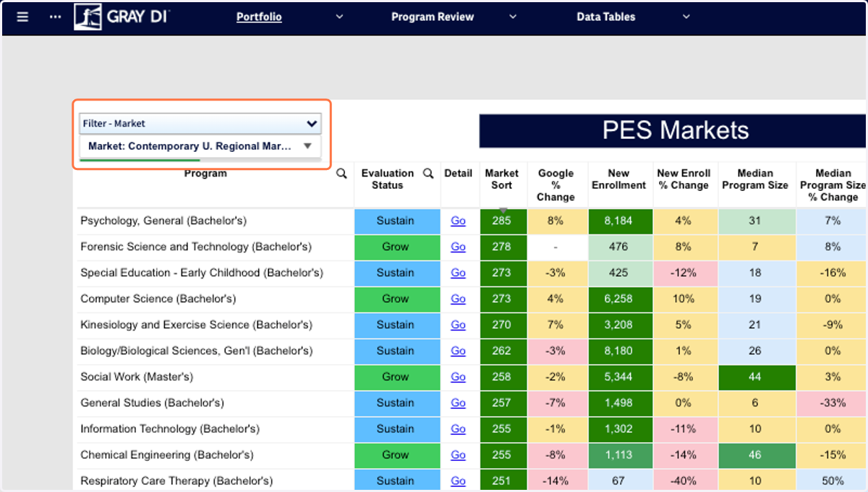
Task: Search programs using Program column magnifier
Action: tap(342, 174)
